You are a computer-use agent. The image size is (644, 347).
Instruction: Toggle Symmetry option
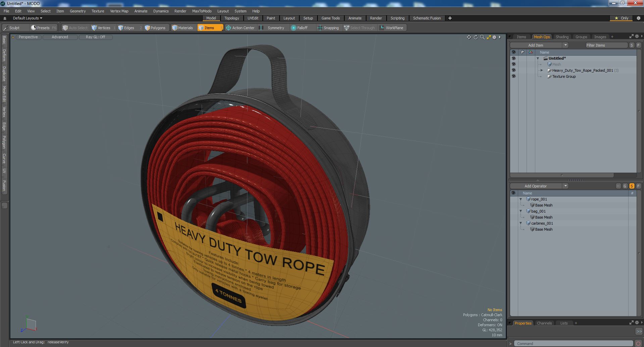tap(272, 28)
